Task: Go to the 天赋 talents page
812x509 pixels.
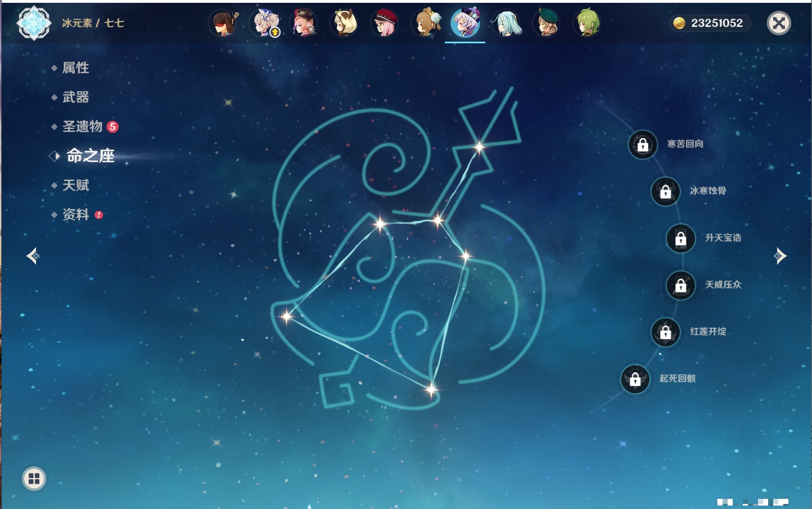Action: pyautogui.click(x=75, y=185)
